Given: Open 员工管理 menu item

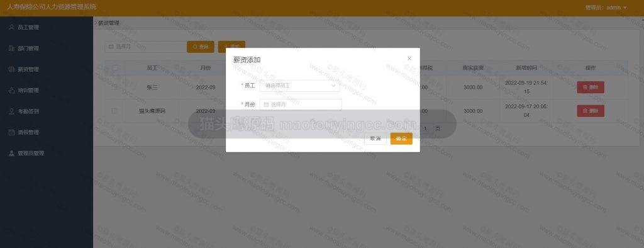Looking at the screenshot, I should [47, 27].
